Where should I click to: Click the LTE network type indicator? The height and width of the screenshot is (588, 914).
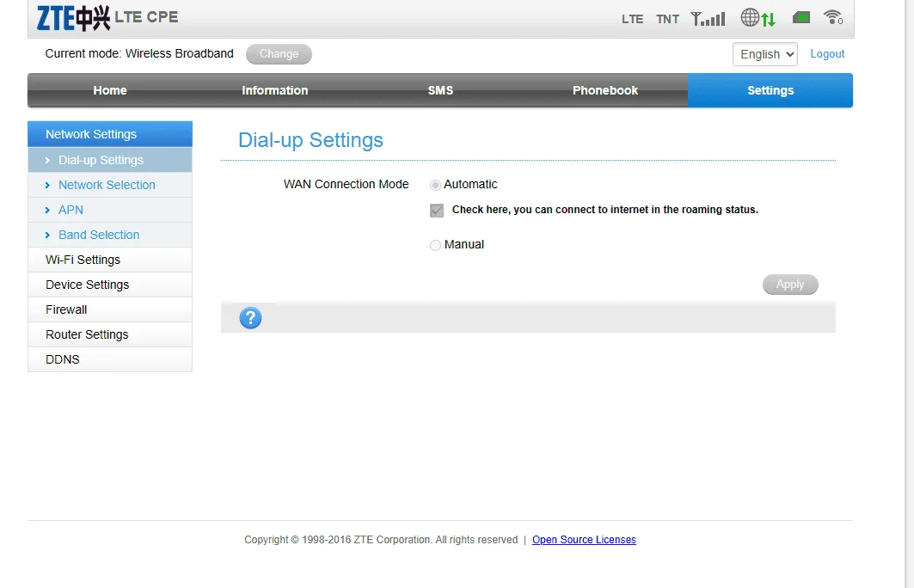coord(633,19)
